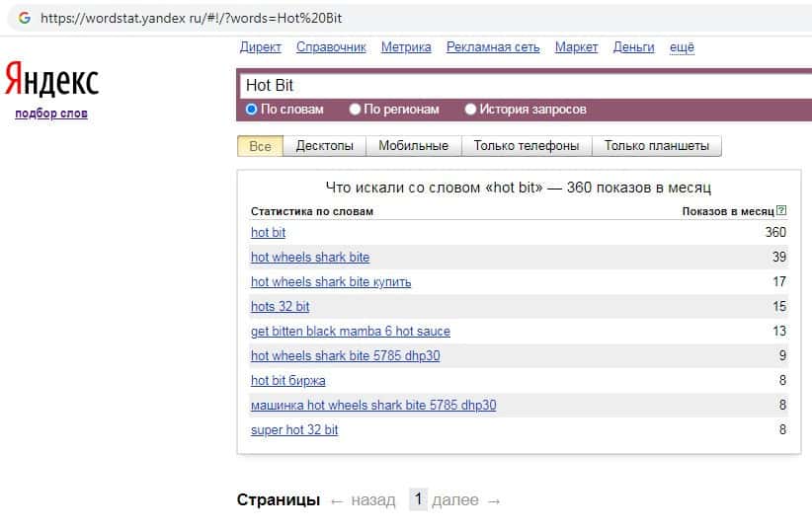Click the help icon beside Показов в месяц
812x530 pixels.
tap(782, 211)
